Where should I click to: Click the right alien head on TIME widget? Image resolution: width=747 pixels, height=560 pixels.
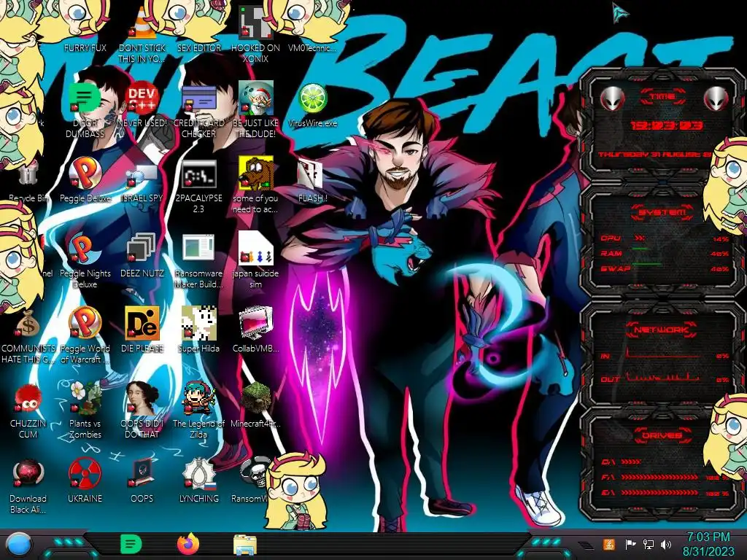click(x=716, y=99)
